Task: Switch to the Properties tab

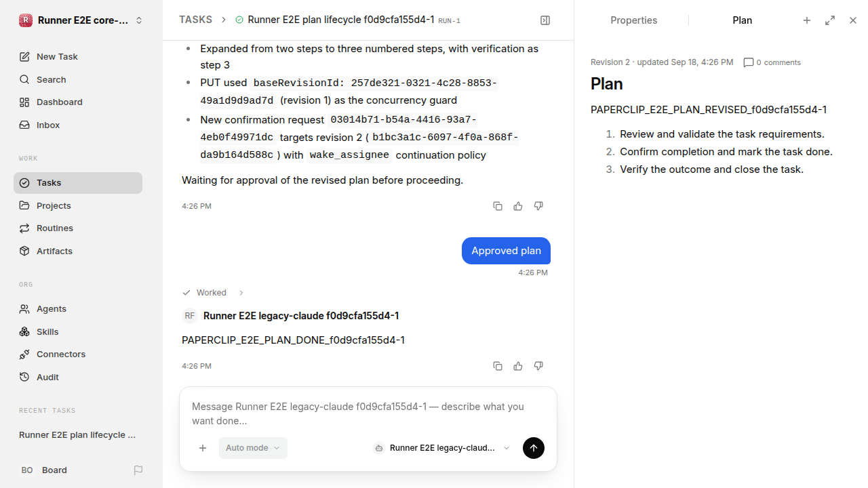Action: click(x=633, y=20)
